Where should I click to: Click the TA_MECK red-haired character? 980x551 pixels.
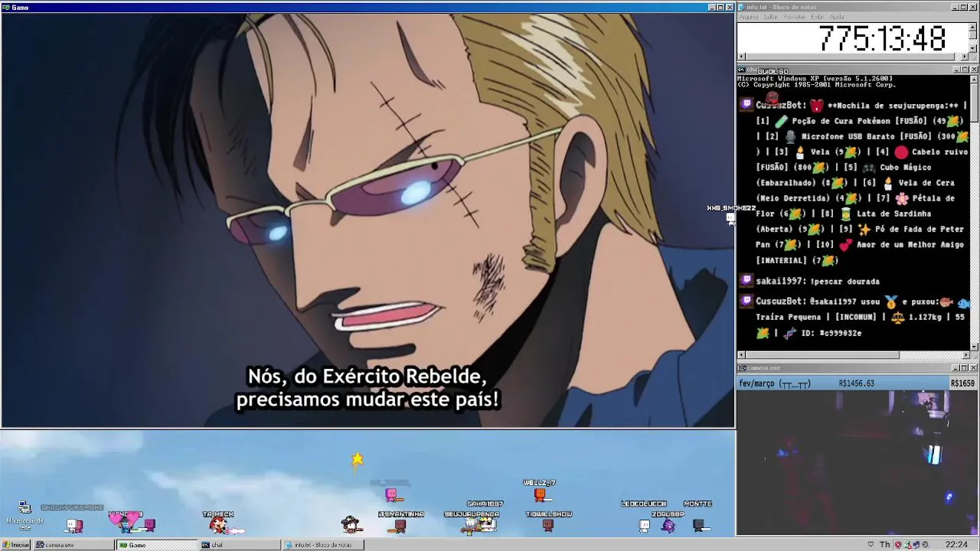[x=219, y=525]
